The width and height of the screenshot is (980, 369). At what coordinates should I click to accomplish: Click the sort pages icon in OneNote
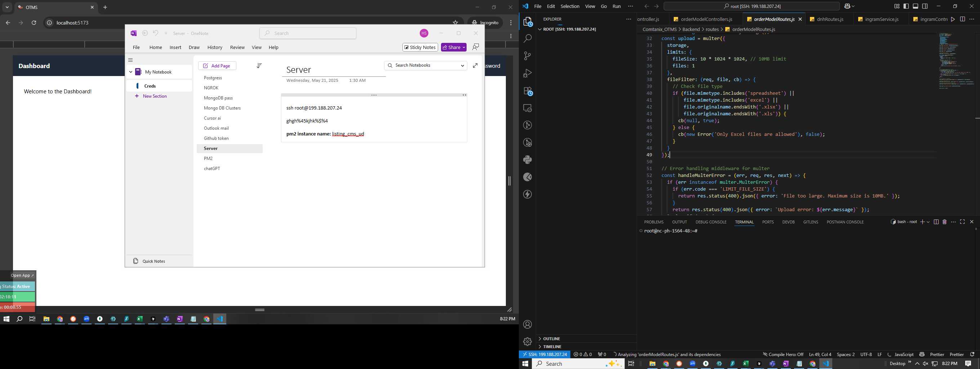(x=259, y=66)
